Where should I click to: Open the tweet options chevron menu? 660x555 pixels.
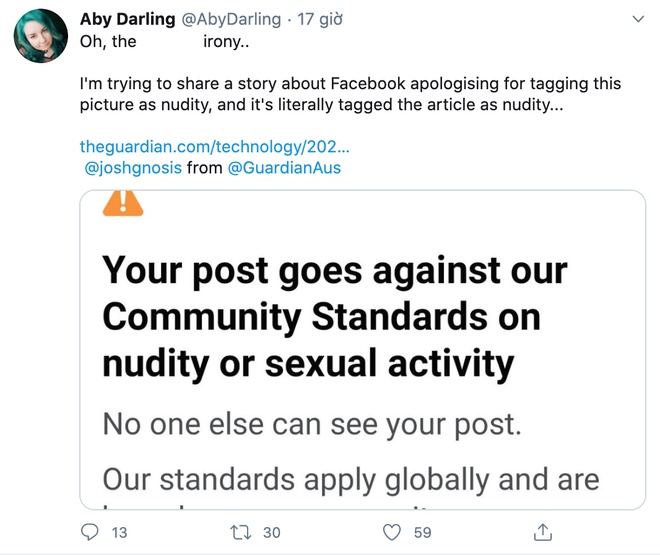click(x=639, y=19)
